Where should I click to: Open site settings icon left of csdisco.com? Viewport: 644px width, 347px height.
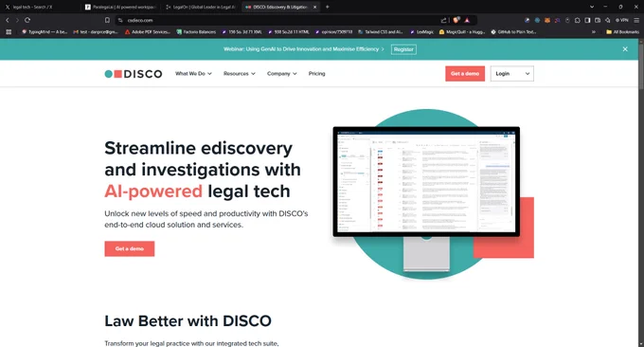[120, 20]
